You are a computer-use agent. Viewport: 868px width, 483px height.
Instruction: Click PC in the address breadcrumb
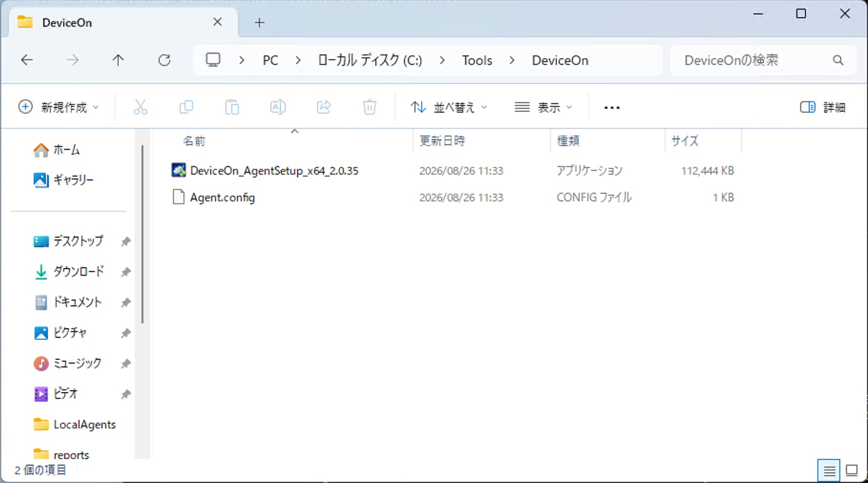pyautogui.click(x=270, y=60)
